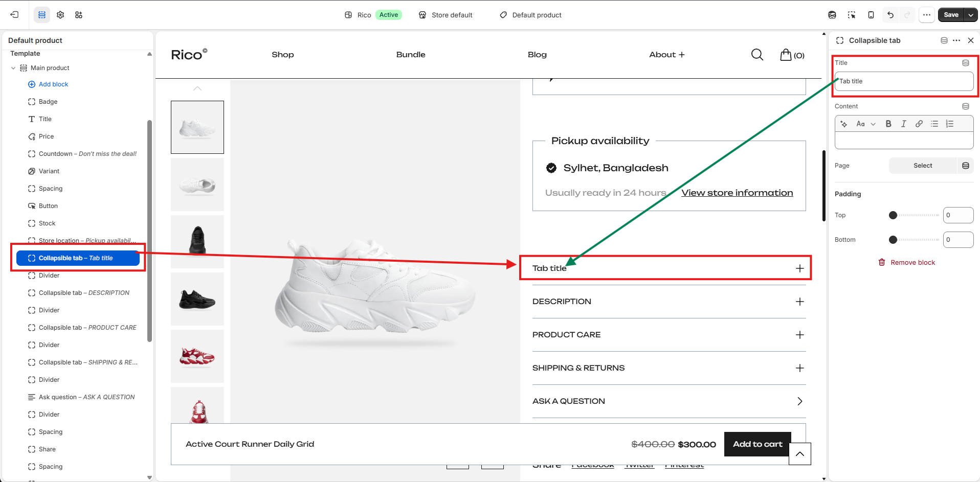Screen dimensions: 980x482
Task: Click the Bottom padding value field
Action: 958,240
